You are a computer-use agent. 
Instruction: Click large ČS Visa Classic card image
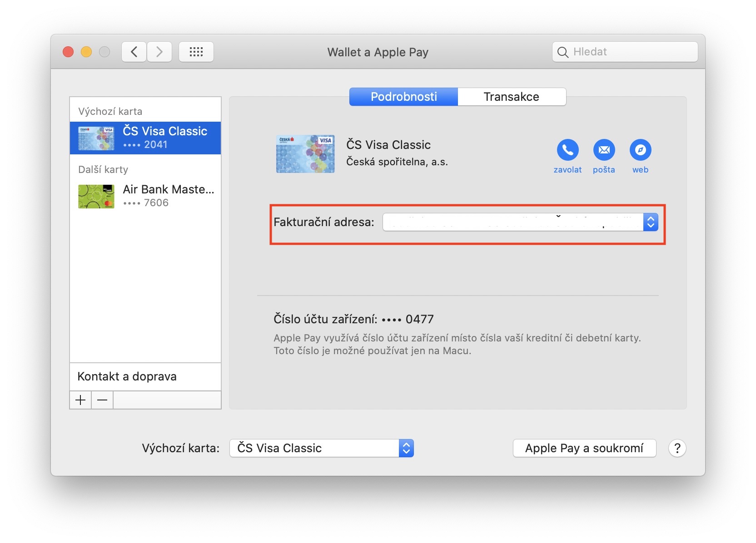(305, 153)
